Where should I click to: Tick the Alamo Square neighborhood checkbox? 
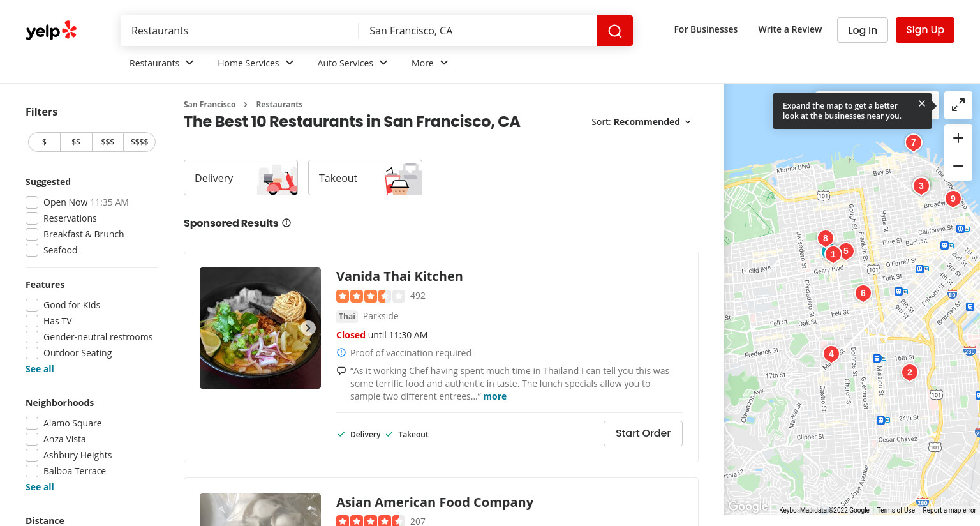pyautogui.click(x=32, y=423)
